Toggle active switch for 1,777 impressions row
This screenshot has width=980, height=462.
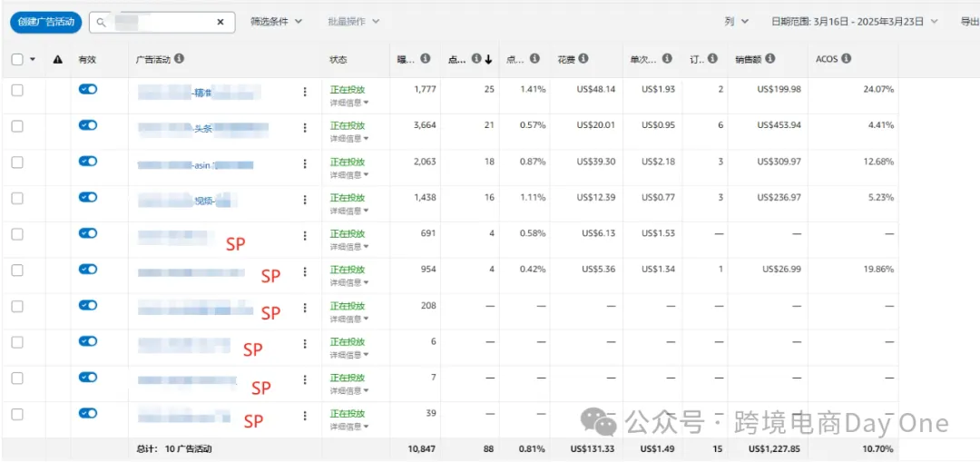pos(88,89)
